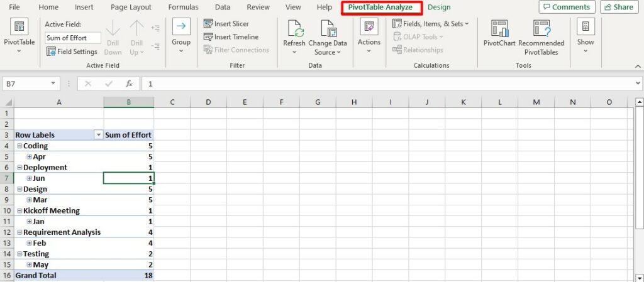Collapse the Coding group
This screenshot has width=644, height=282.
point(19,146)
